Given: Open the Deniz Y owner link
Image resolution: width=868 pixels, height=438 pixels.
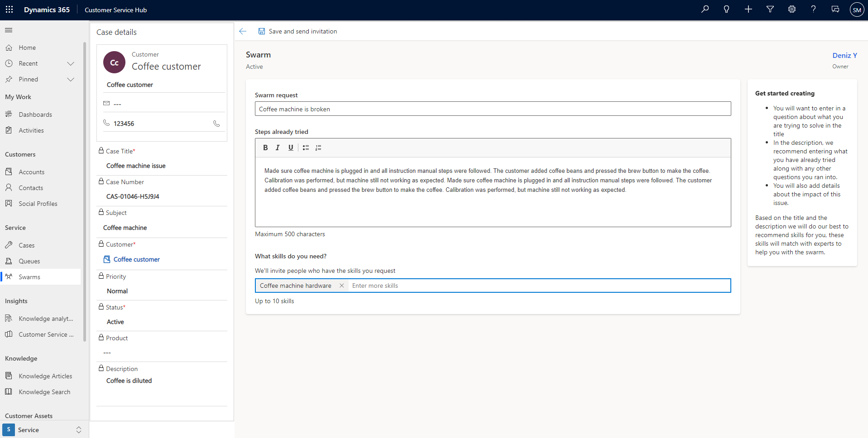Looking at the screenshot, I should [x=844, y=55].
